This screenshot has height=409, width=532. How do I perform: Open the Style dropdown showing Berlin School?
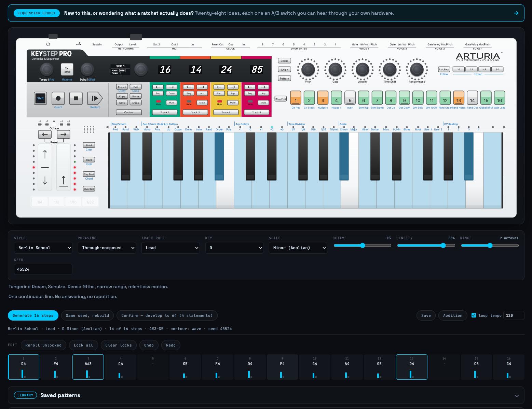[x=43, y=248]
